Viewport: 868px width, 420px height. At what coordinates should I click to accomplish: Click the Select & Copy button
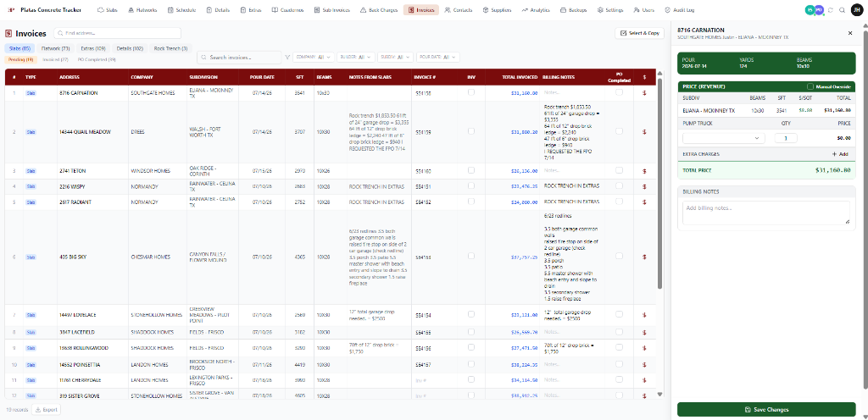coord(640,33)
